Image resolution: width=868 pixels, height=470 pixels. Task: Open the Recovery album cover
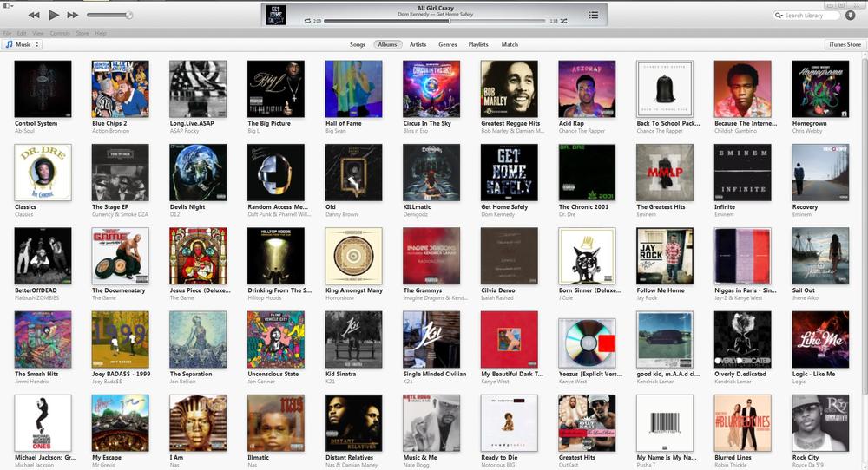(x=820, y=173)
